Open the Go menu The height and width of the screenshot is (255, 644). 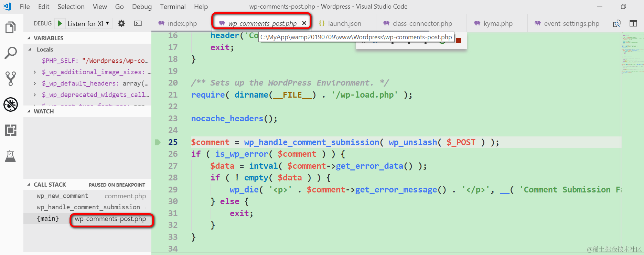(x=119, y=7)
